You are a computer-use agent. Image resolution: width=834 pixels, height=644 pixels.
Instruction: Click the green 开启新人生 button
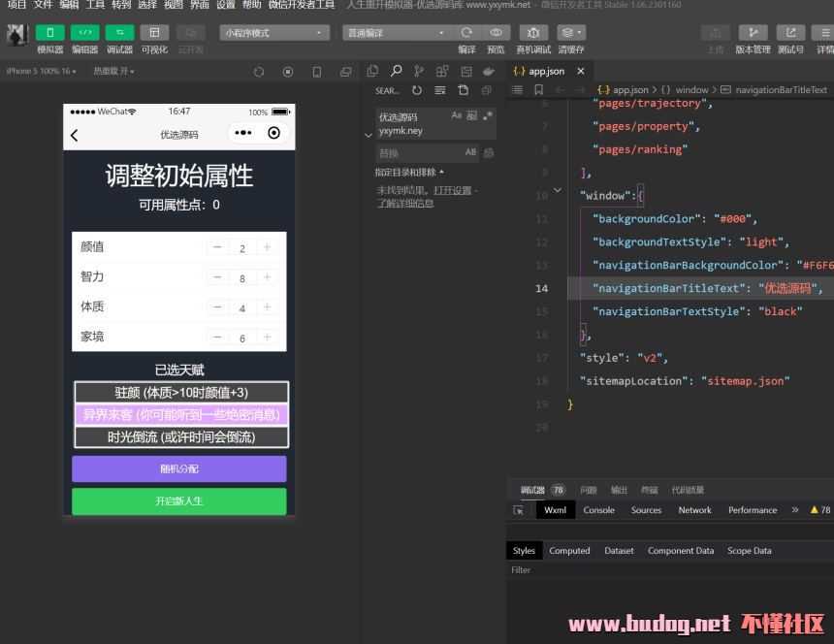pyautogui.click(x=178, y=501)
